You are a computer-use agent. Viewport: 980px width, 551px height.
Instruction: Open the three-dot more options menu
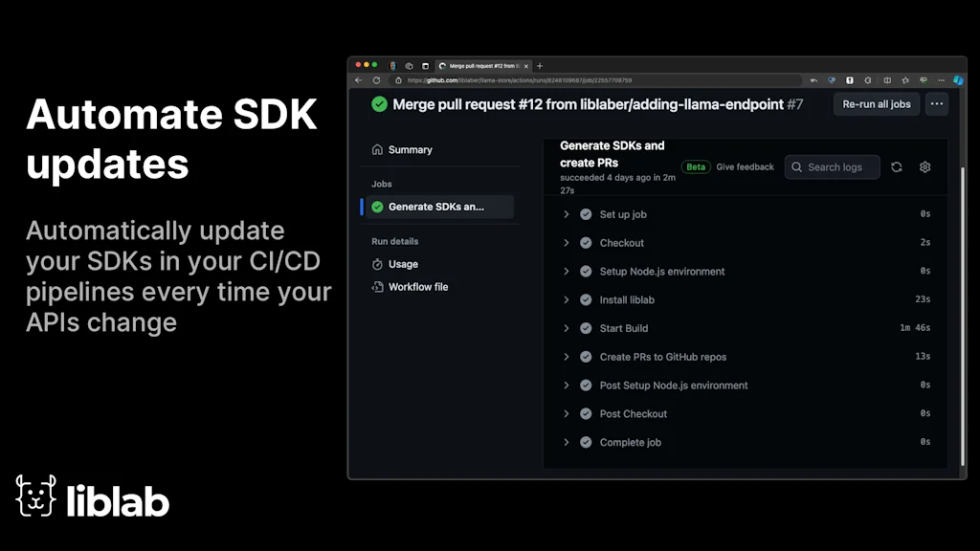click(x=937, y=104)
